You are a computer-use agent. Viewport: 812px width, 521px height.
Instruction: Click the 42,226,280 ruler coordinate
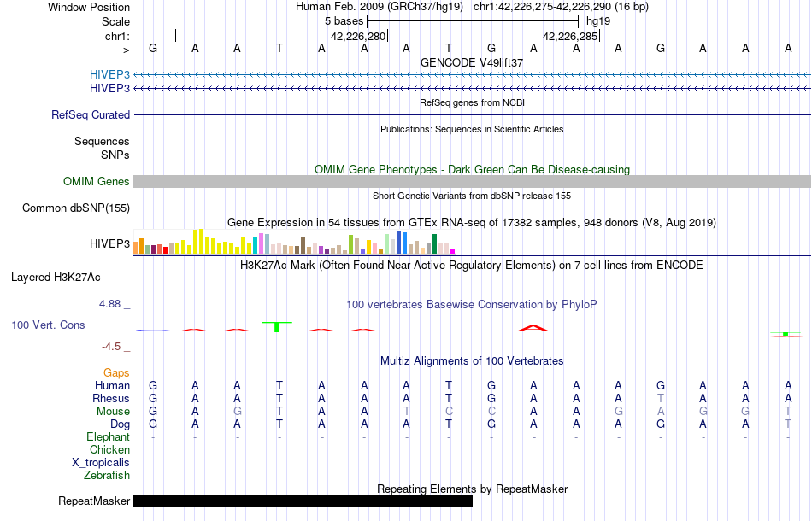pos(358,36)
